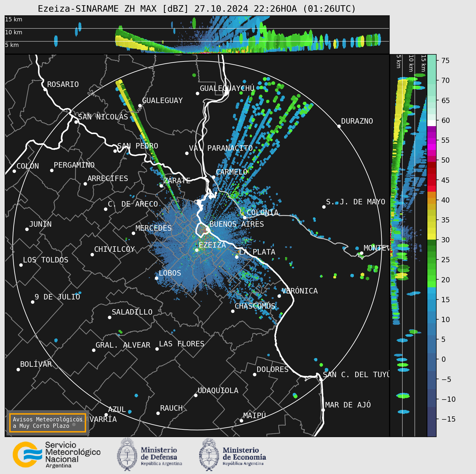Click the CARMELO city label

coord(232,172)
